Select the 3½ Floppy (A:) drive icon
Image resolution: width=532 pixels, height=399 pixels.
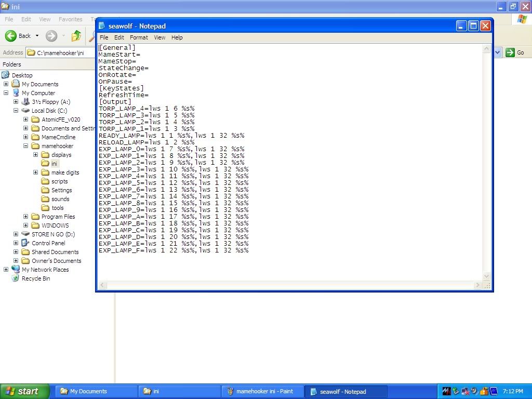(25, 101)
